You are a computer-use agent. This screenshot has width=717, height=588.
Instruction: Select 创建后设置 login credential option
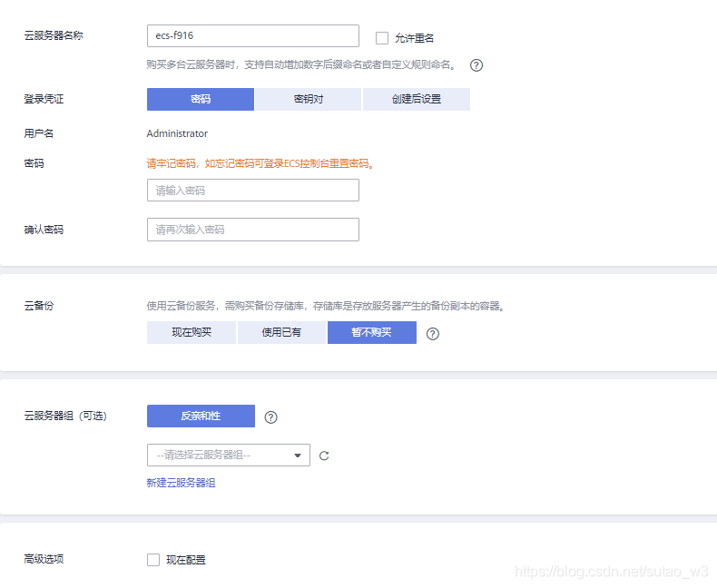pyautogui.click(x=416, y=99)
